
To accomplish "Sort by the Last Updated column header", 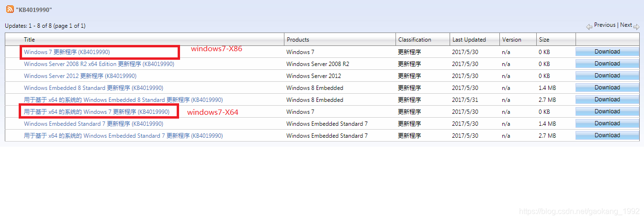I will pos(469,40).
